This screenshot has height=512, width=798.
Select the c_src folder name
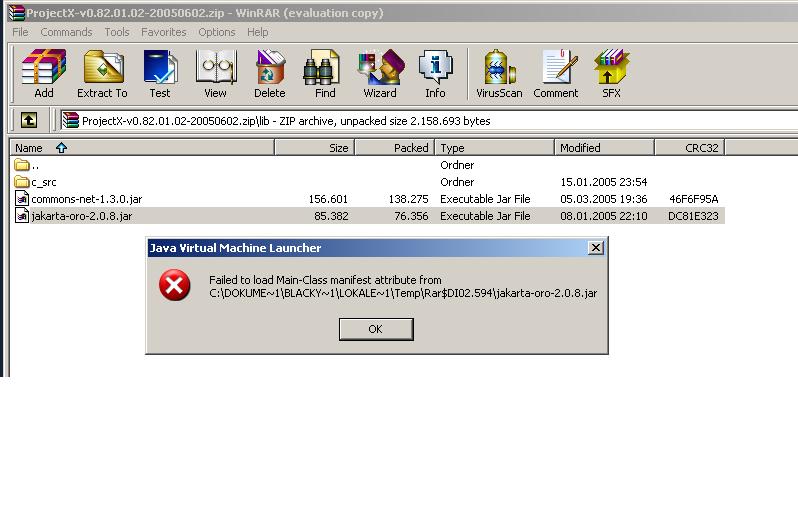(44, 182)
